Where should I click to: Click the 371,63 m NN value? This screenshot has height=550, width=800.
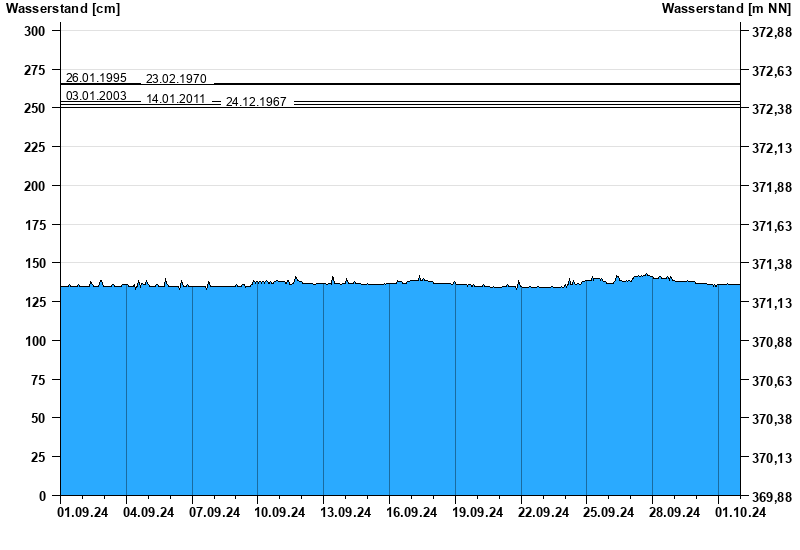tap(772, 226)
